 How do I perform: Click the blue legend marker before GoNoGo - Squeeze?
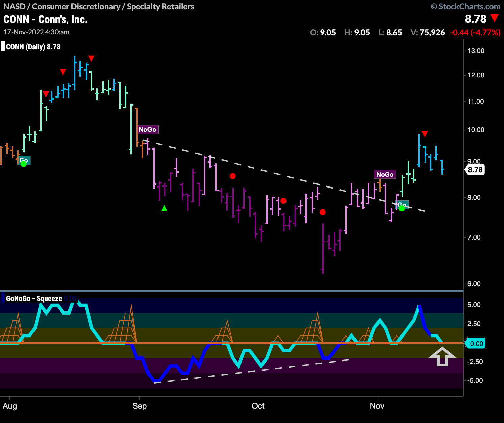point(3,298)
